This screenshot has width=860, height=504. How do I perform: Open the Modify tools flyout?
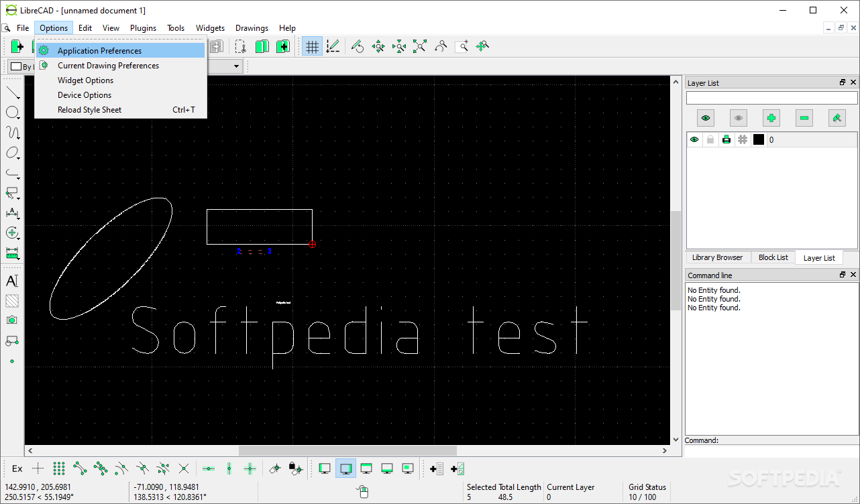(12, 233)
